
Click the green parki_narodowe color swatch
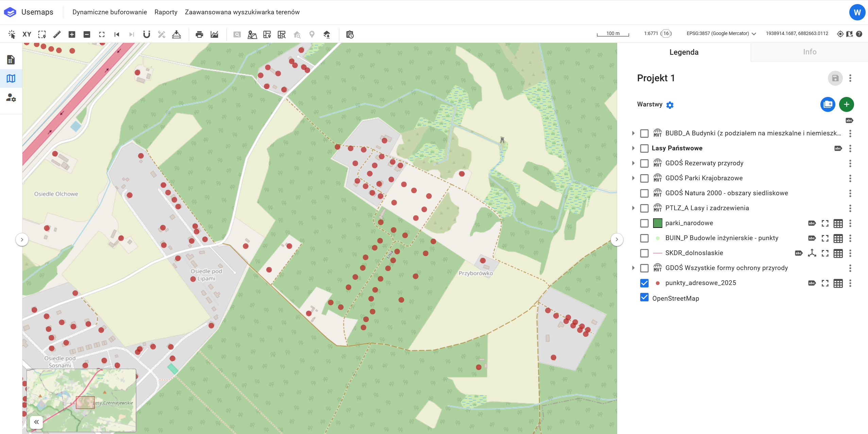(x=658, y=223)
